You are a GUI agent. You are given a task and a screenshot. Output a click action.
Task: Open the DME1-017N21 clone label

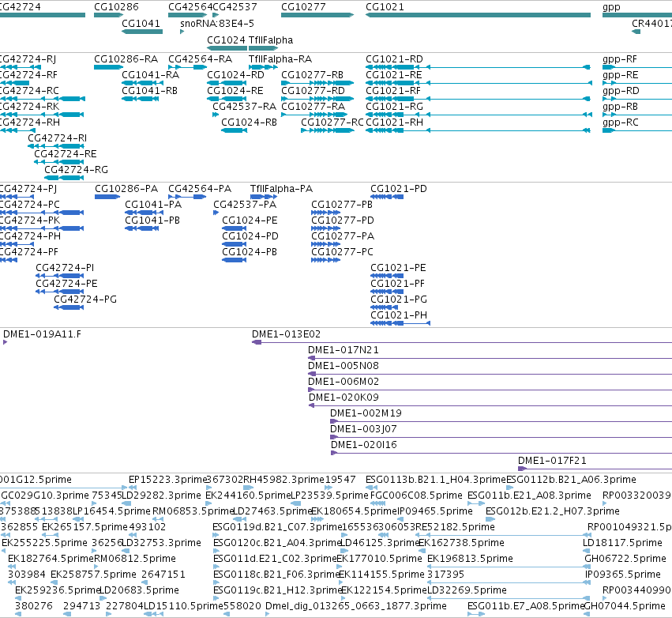tap(343, 350)
